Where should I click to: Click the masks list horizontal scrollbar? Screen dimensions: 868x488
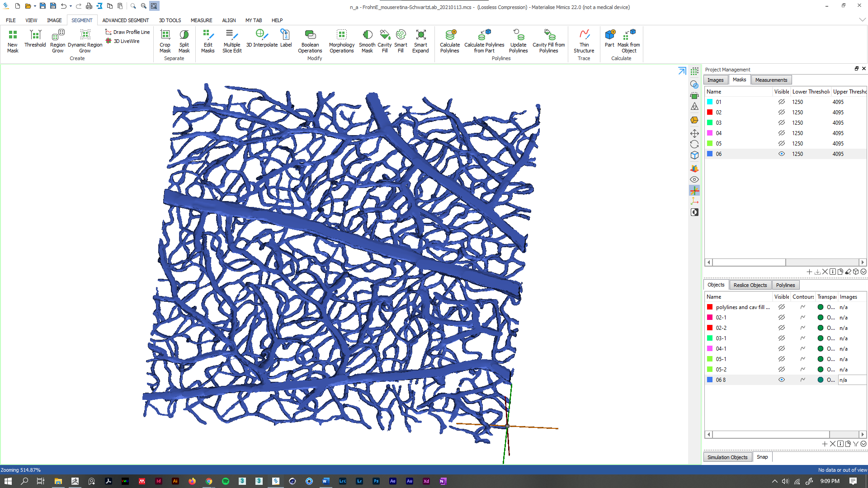click(x=749, y=263)
